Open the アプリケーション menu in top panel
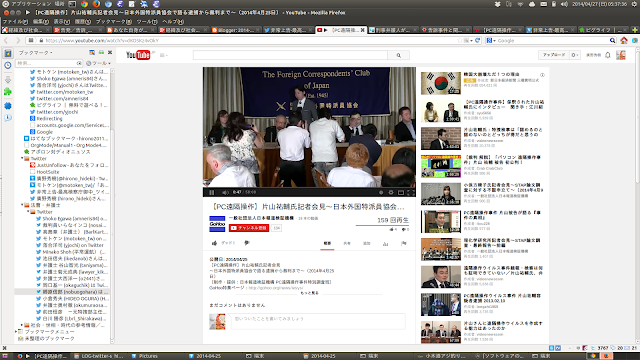 click(31, 4)
